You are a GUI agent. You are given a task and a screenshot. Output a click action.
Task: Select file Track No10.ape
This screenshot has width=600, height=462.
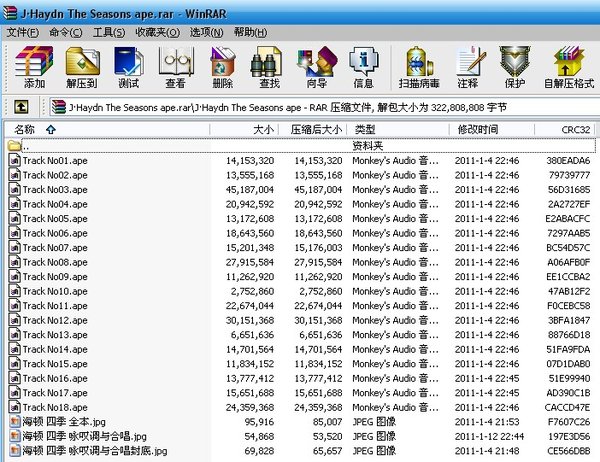[x=55, y=291]
